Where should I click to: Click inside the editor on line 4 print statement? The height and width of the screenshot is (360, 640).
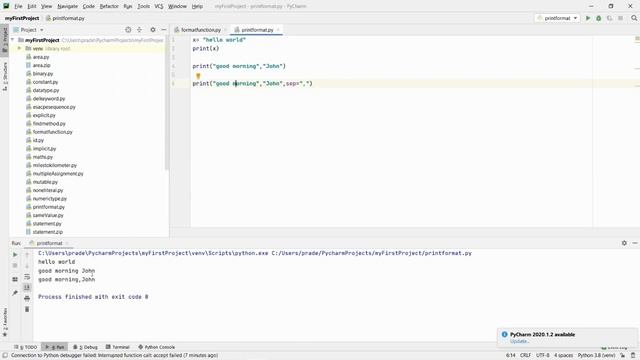click(239, 66)
